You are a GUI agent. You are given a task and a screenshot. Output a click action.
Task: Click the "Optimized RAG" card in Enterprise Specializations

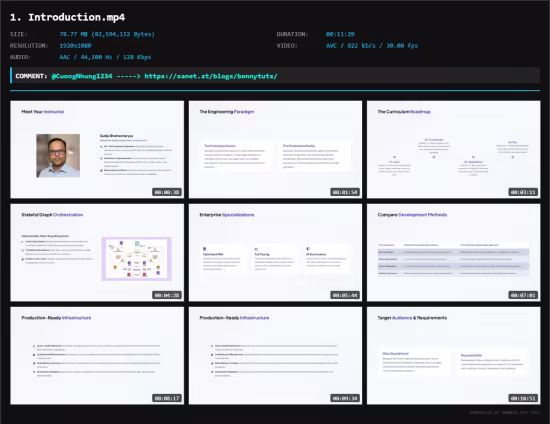coord(222,259)
